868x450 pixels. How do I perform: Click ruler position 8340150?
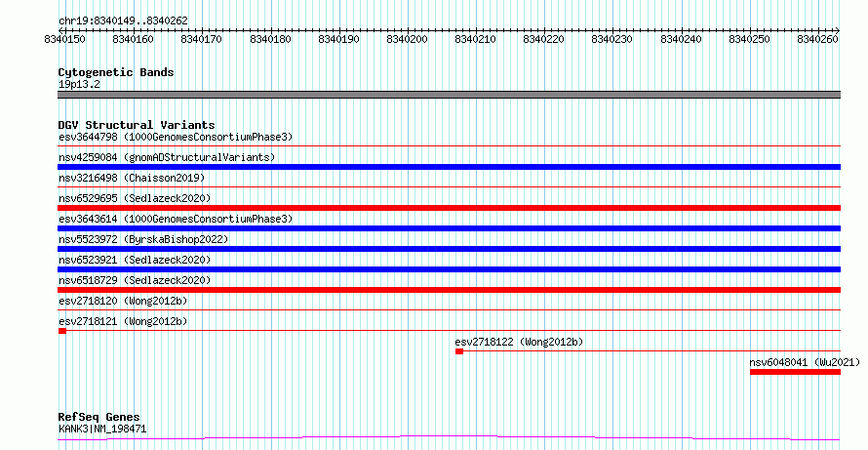[65, 39]
